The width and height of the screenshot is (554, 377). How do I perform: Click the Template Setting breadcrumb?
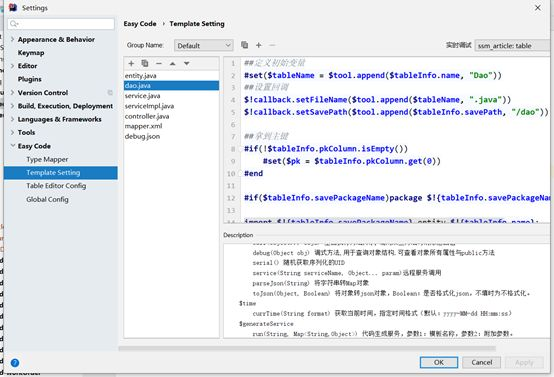[x=197, y=24]
